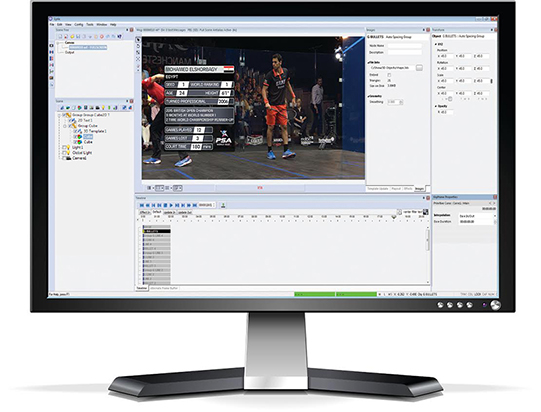Open the Edit menu
Screen dimensions: 541x412
60,25
